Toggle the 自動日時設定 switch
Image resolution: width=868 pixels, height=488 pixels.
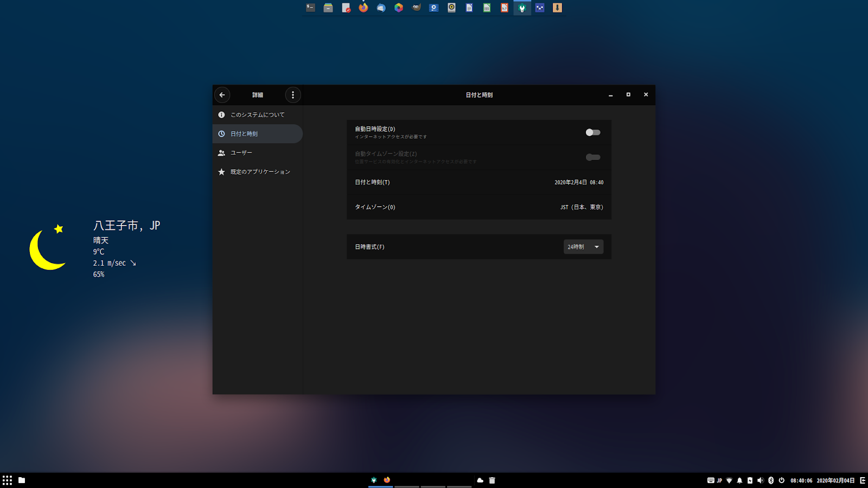(x=593, y=132)
